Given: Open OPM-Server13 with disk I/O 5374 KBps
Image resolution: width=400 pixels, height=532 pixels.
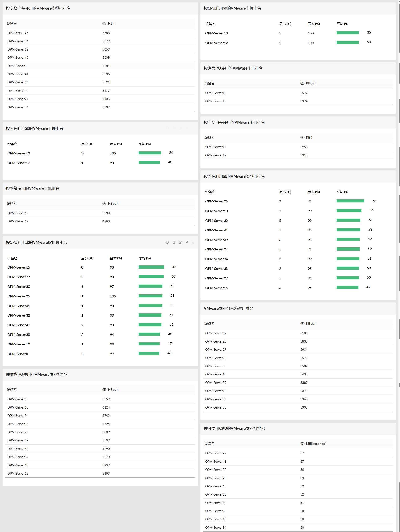Looking at the screenshot, I should (x=216, y=101).
